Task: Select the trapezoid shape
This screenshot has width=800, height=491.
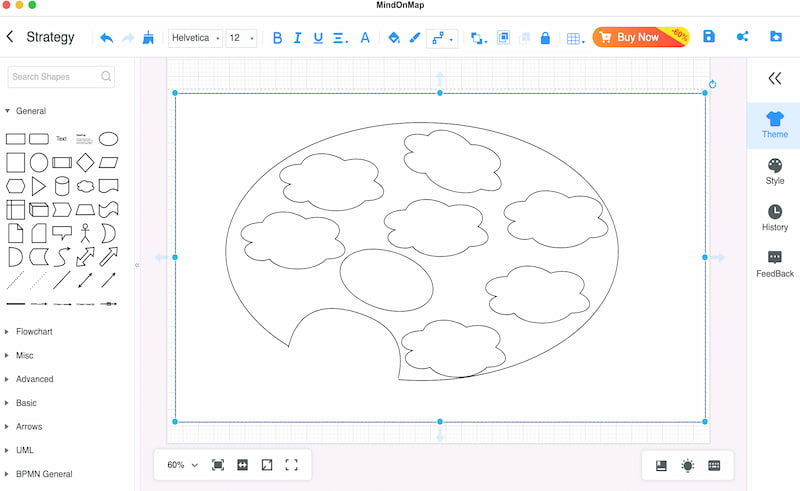Action: point(85,210)
